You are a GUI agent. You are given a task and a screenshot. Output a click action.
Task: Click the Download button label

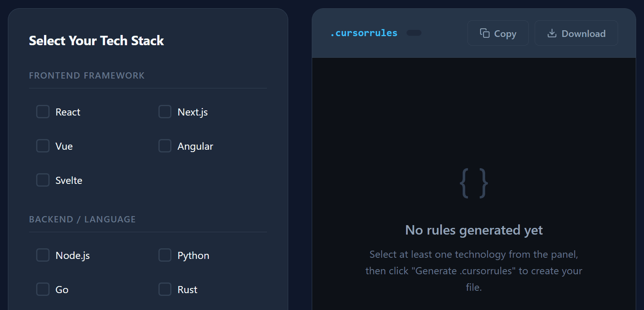[583, 34]
